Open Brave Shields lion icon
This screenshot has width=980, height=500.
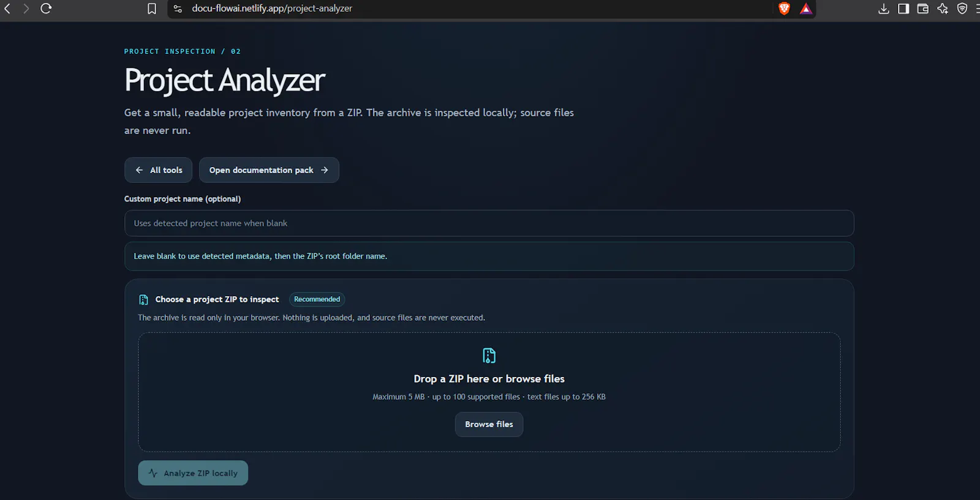pos(784,9)
